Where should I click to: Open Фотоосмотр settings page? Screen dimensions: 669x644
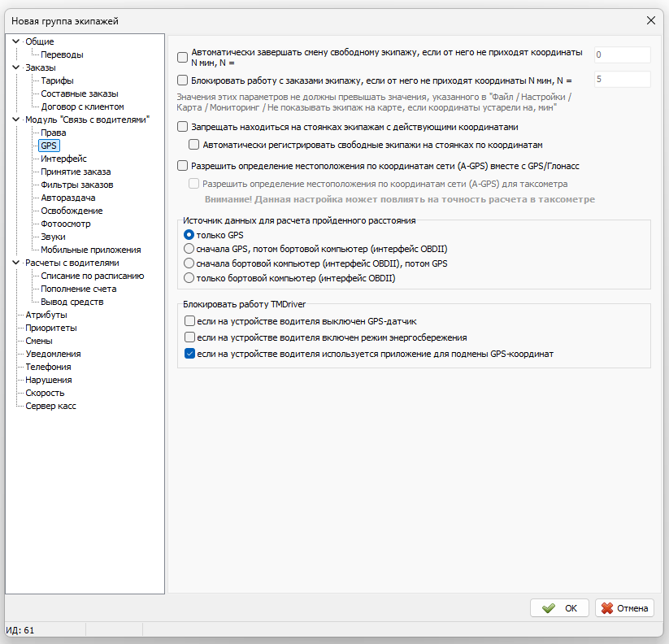click(x=65, y=224)
